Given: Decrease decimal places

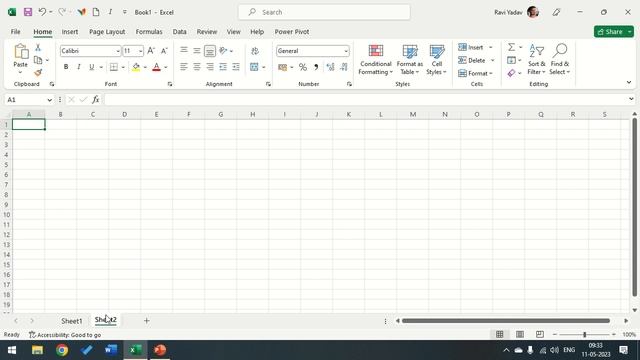Looking at the screenshot, I should point(344,67).
